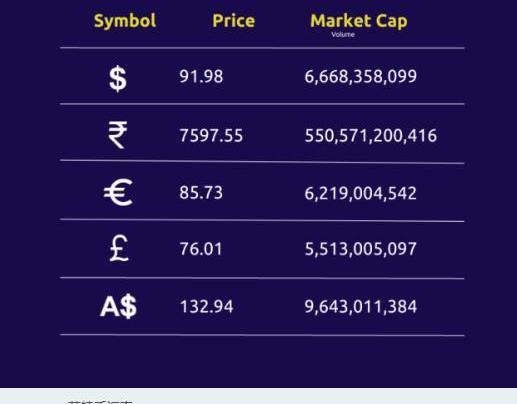This screenshot has width=517, height=404.
Task: Click the 132.94 Australian dollar price
Action: coord(207,307)
